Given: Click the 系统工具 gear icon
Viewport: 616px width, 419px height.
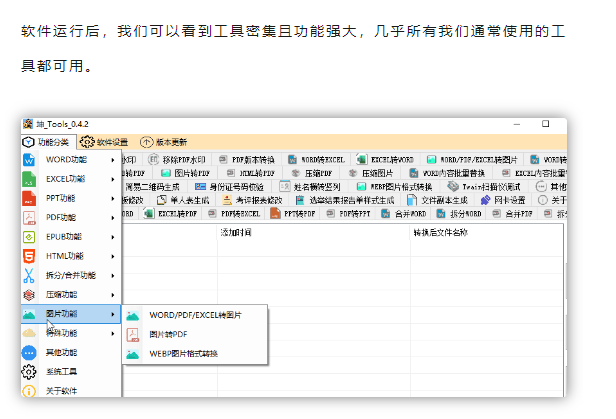Looking at the screenshot, I should (x=29, y=371).
